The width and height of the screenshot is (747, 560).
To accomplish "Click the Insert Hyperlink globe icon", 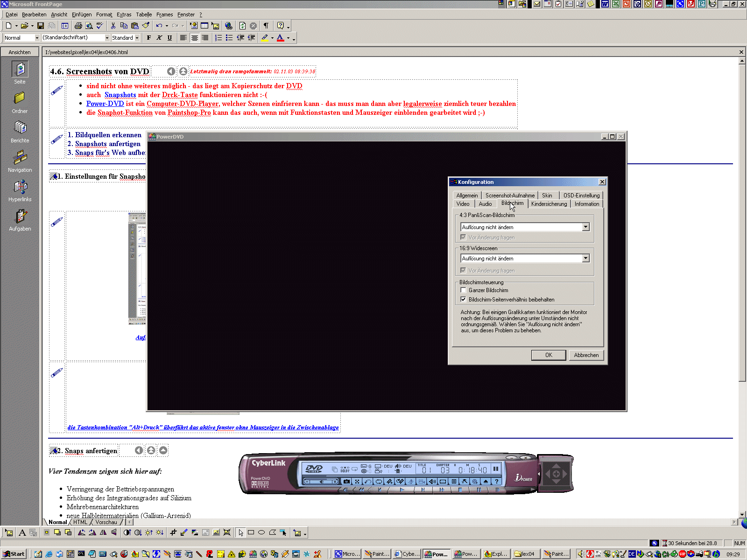I will 229,26.
